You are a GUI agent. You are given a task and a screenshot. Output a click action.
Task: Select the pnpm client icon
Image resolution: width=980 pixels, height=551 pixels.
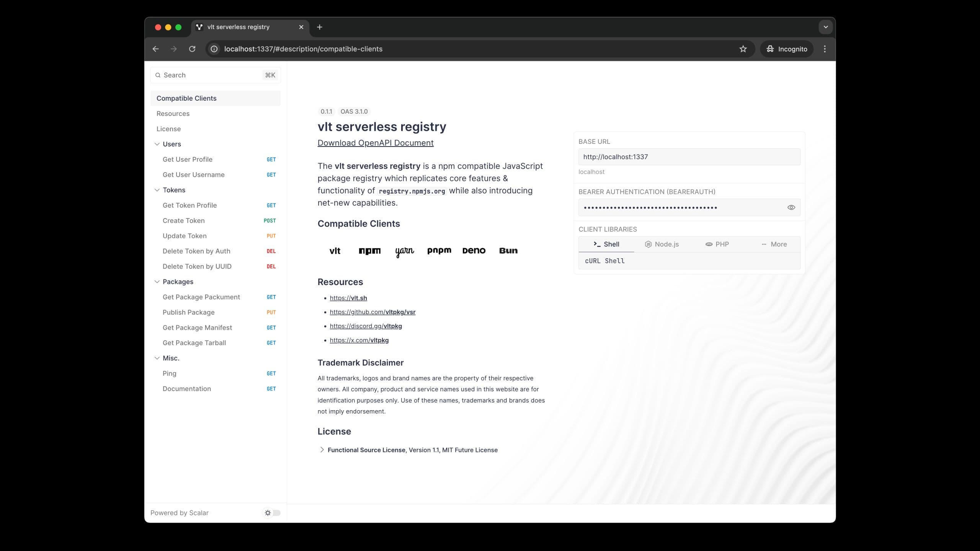439,250
